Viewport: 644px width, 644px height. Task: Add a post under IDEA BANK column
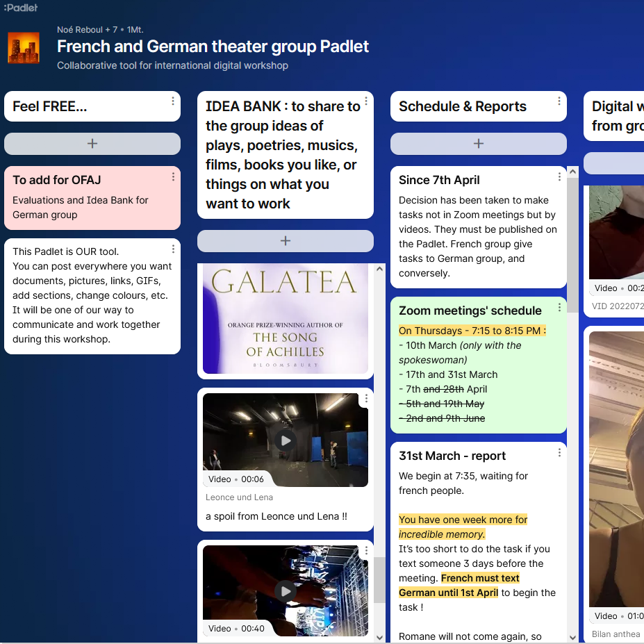click(286, 241)
